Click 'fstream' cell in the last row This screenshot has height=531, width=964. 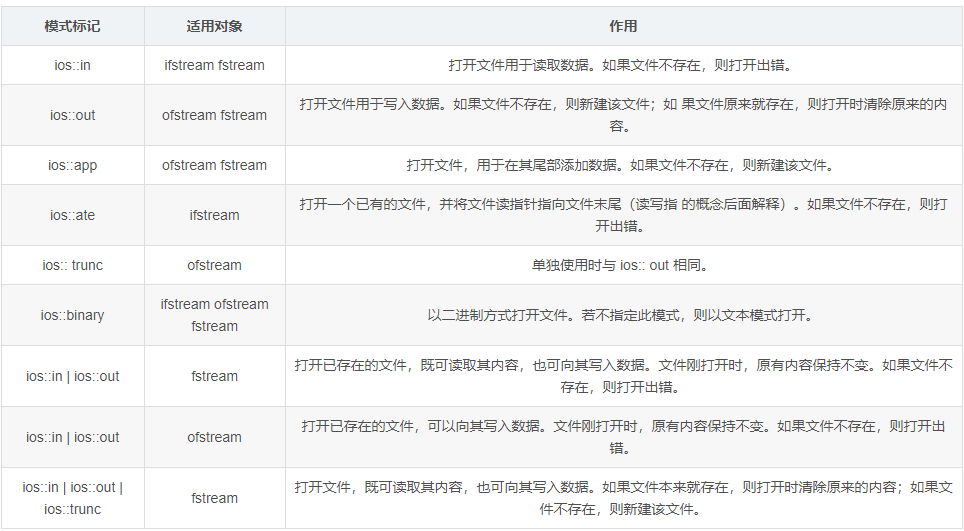tap(215, 498)
